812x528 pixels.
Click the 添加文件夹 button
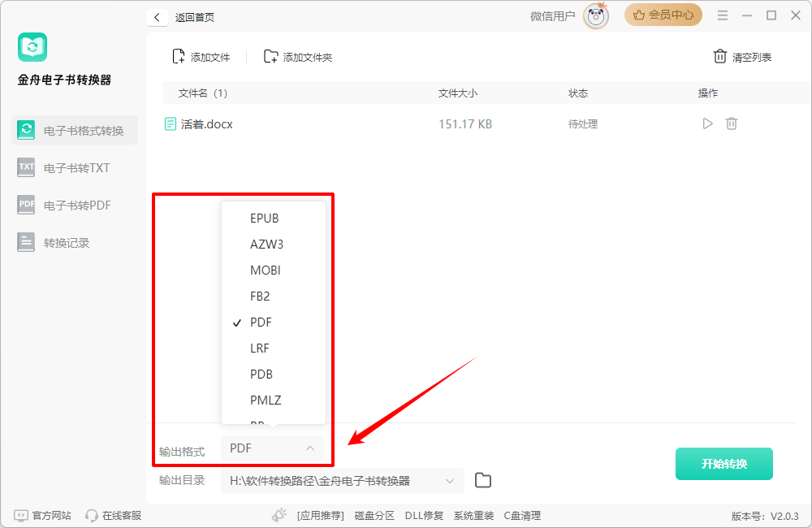click(x=298, y=57)
